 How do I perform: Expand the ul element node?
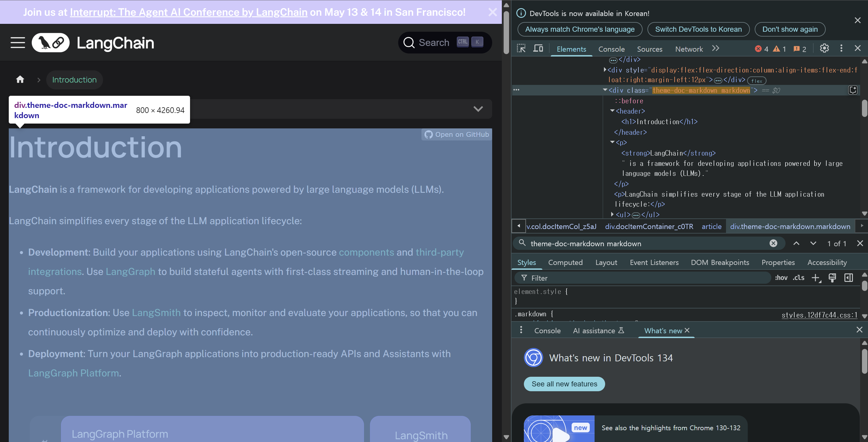[x=612, y=214]
